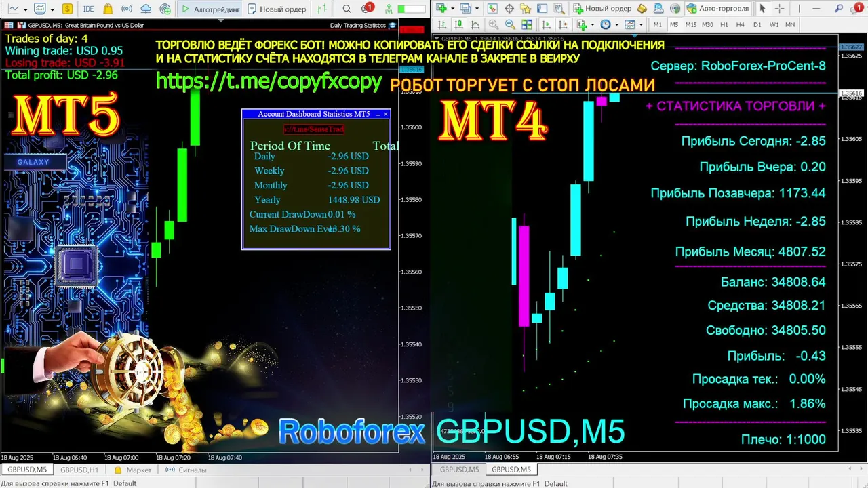The width and height of the screenshot is (868, 488).
Task: Switch MT4 chart to bar chart mode
Action: [x=441, y=24]
